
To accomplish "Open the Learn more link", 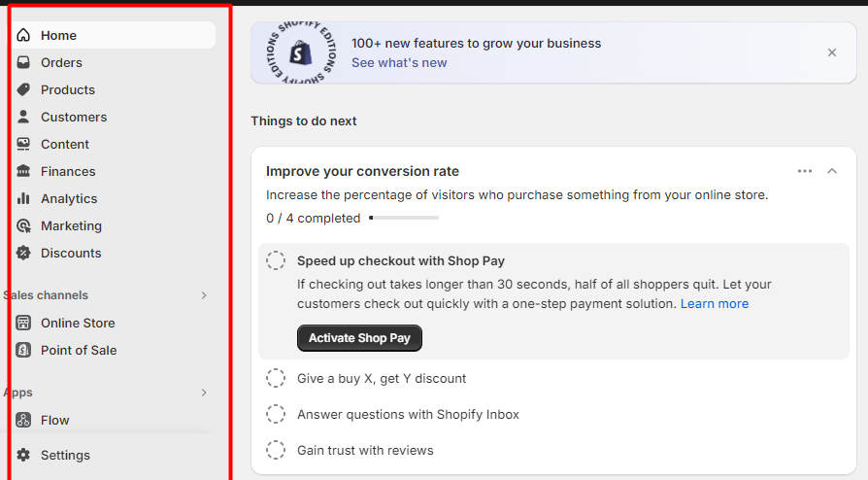I will (x=715, y=304).
